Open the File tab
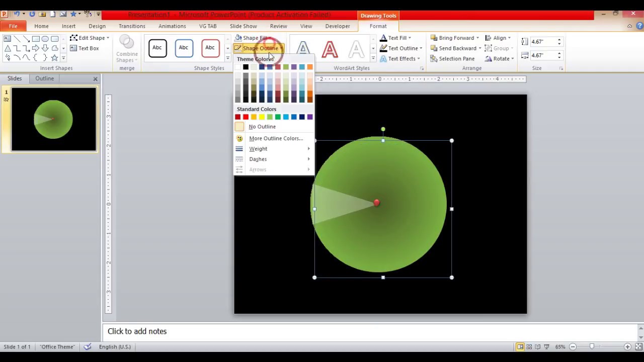This screenshot has height=362, width=644. click(x=13, y=26)
